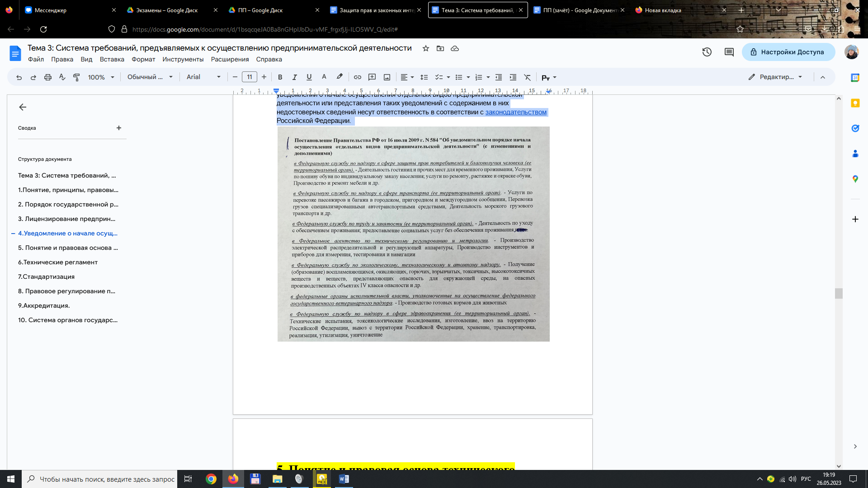Click the font size field 11
Screen dimensions: 868x488
(250, 77)
